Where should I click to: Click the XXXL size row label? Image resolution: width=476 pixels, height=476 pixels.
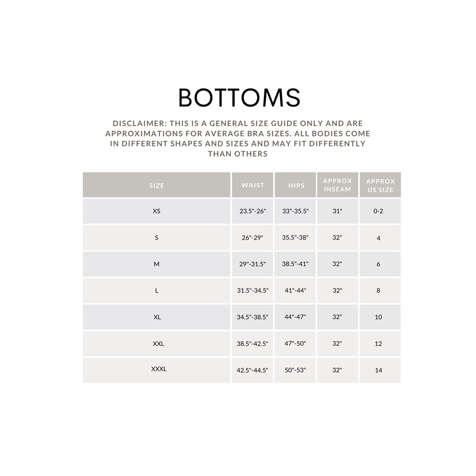(x=159, y=369)
